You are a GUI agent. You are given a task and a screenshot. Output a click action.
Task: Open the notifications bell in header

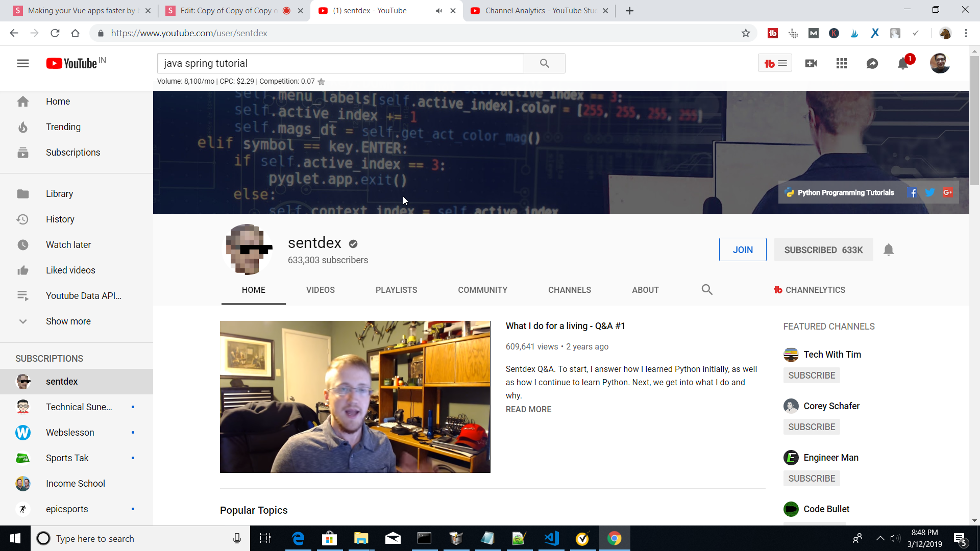click(902, 64)
